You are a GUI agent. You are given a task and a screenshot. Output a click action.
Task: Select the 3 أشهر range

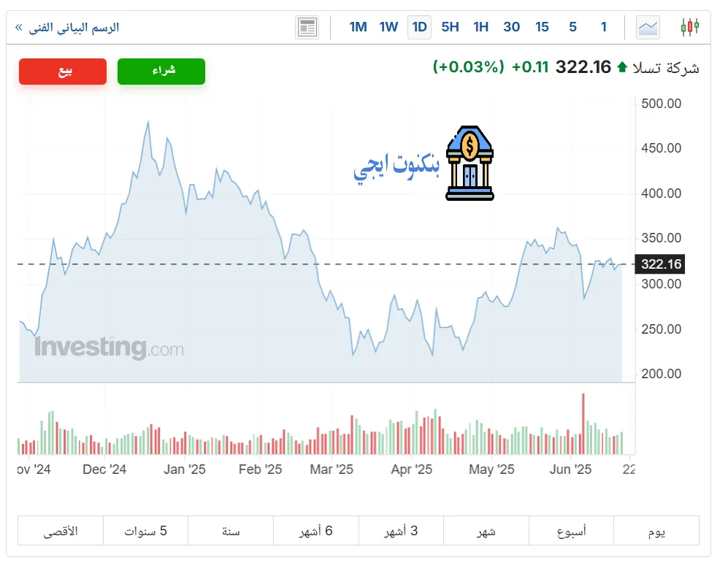point(401,531)
